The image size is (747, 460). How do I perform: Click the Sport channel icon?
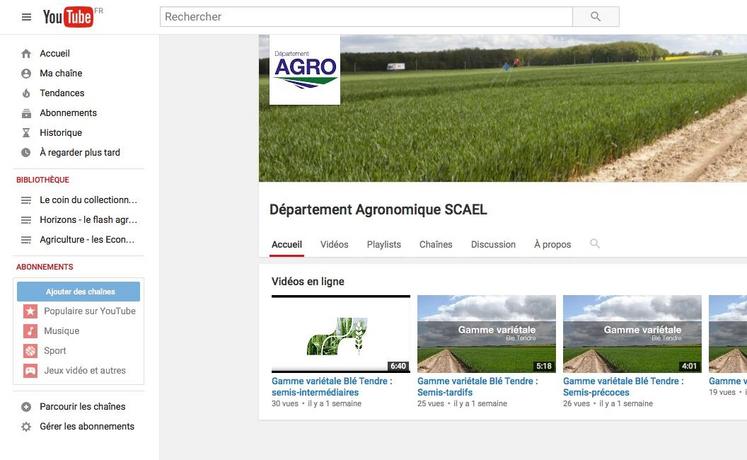pyautogui.click(x=30, y=351)
